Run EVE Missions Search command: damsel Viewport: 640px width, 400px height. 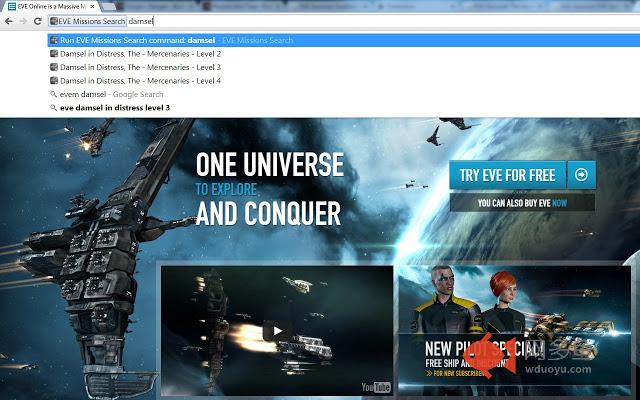344,40
